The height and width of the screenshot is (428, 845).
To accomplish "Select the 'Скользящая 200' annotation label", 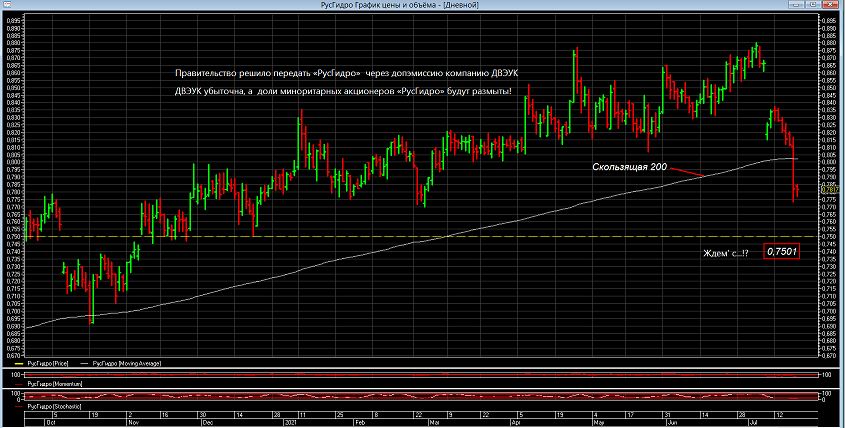I will point(629,167).
